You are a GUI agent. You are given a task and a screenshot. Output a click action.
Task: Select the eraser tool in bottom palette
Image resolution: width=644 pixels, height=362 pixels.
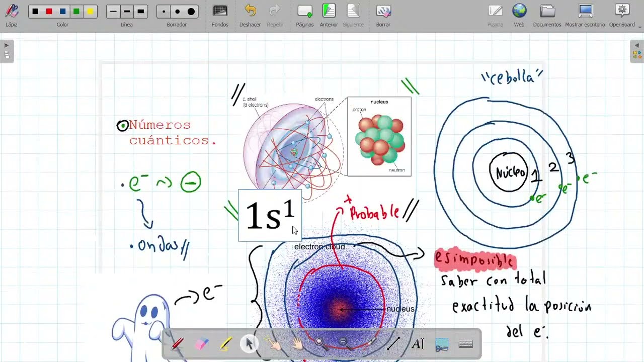click(x=201, y=344)
